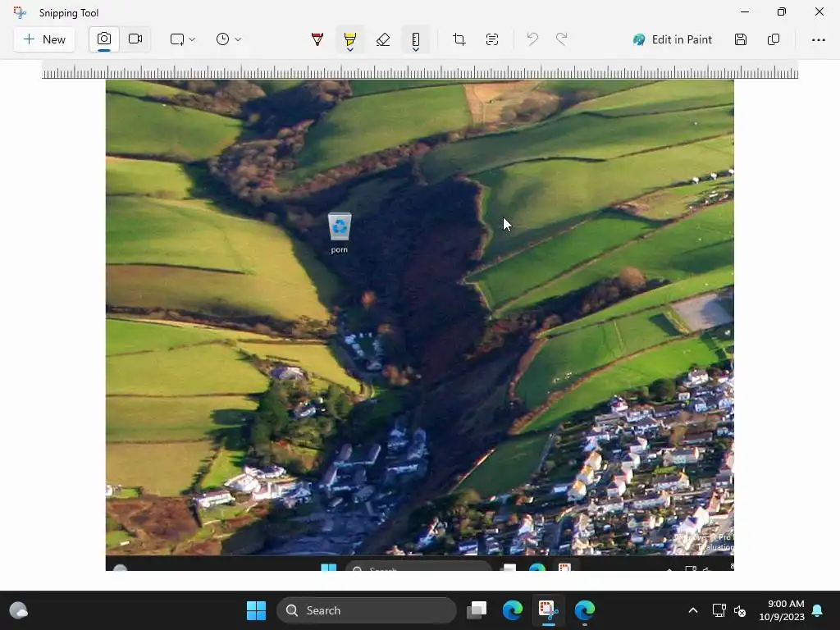Click the Snipping Tool title bar icon
Image resolution: width=840 pixels, height=630 pixels.
click(x=20, y=12)
